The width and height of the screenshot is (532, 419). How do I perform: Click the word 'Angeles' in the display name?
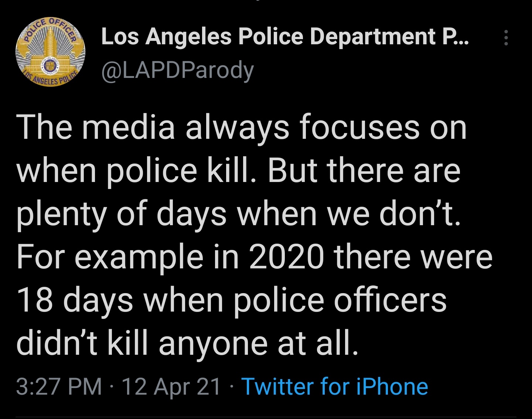click(188, 37)
